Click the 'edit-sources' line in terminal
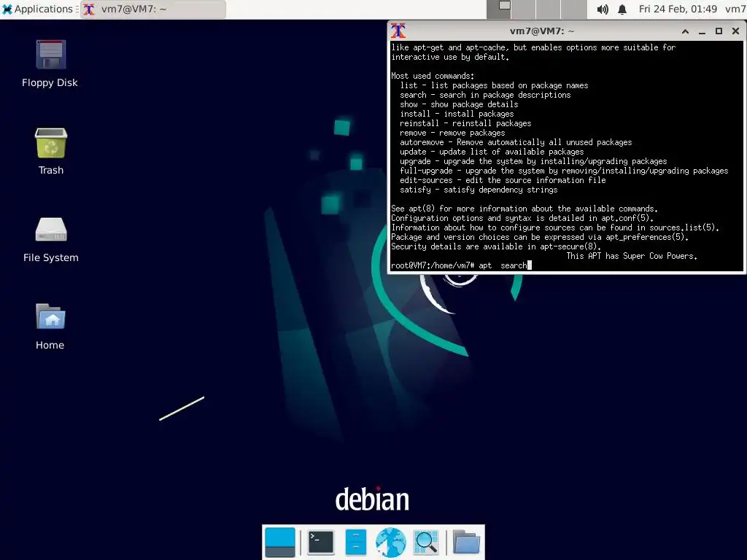This screenshot has width=747, height=560. coord(503,181)
